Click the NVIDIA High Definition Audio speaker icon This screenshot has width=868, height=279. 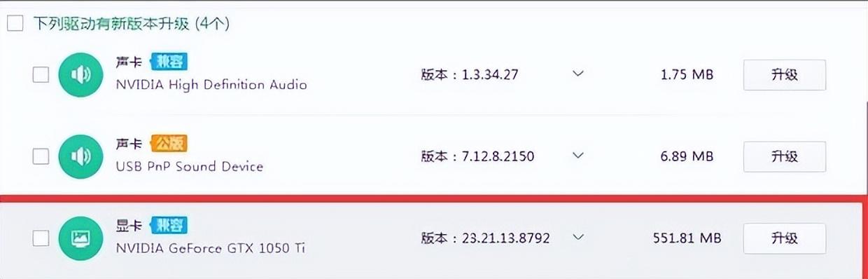(80, 75)
